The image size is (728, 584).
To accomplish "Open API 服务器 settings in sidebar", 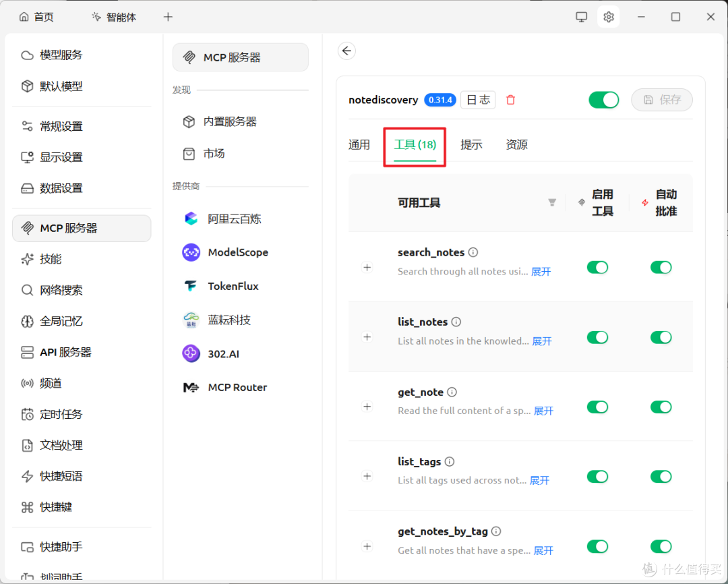I will (x=82, y=353).
